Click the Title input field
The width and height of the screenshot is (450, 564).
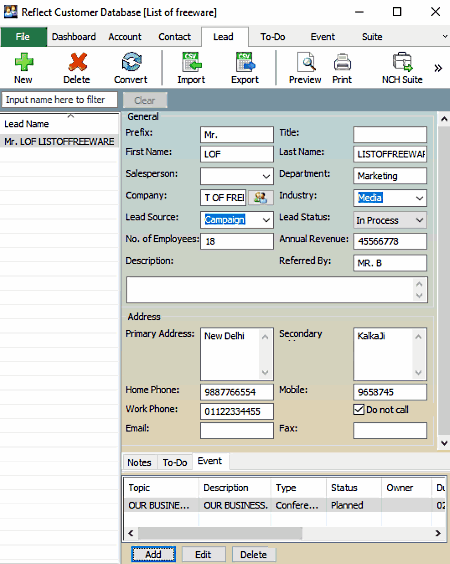390,135
